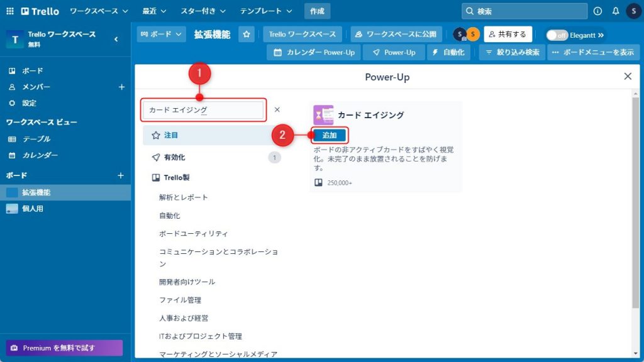Open 自動化 lightning button

[x=448, y=53]
